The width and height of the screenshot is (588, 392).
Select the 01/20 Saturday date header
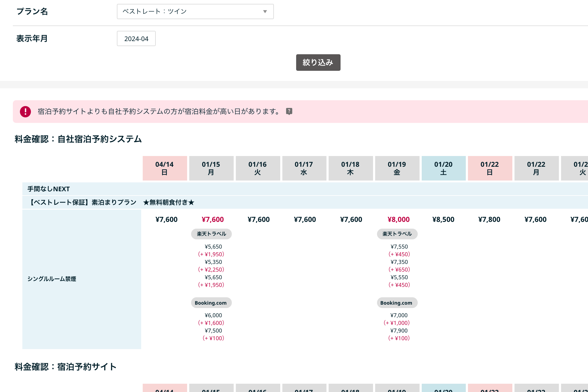(443, 168)
